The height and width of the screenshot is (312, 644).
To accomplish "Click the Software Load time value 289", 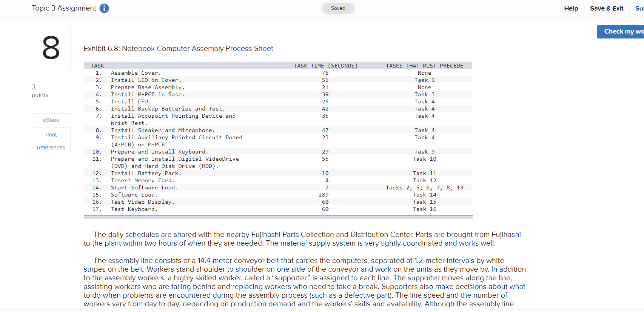I will tap(324, 195).
